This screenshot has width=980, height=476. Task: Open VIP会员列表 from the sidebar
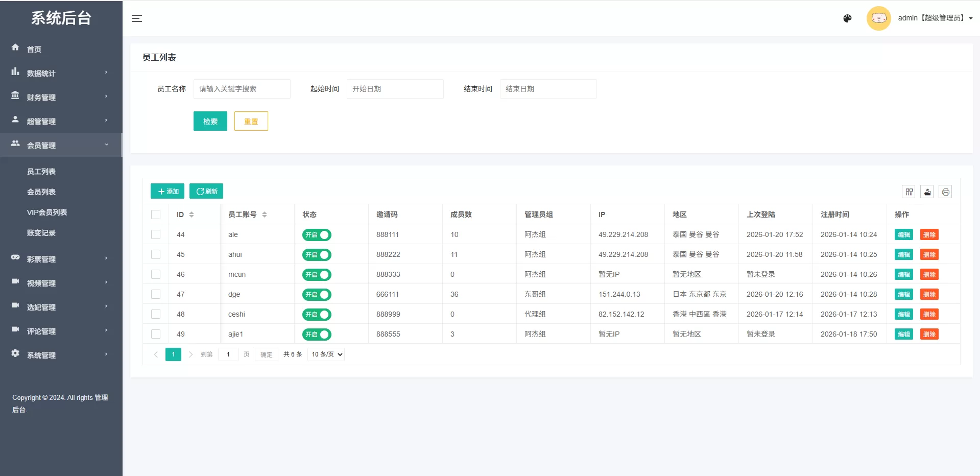point(49,212)
